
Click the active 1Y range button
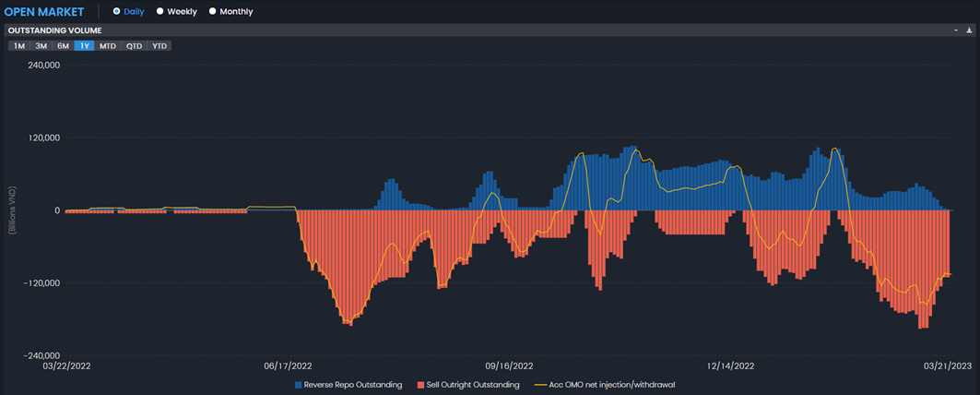(x=85, y=46)
